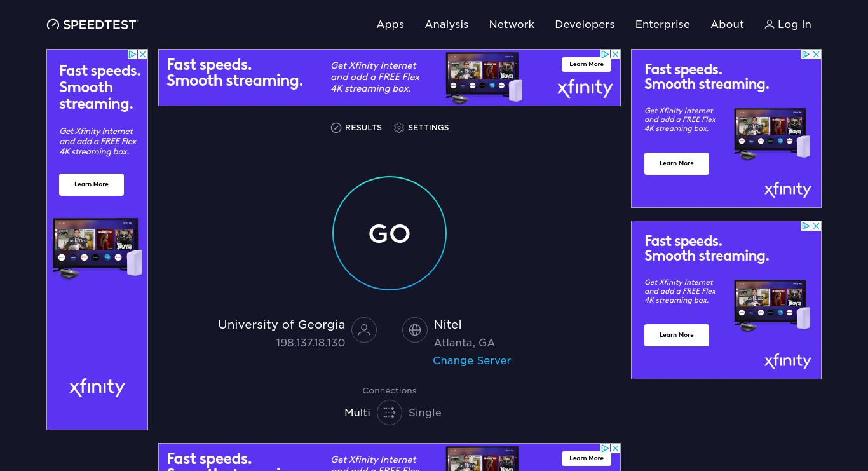Click the xfinity logo in the top banner ad
Screen dimensions: 868x471
coord(585,88)
